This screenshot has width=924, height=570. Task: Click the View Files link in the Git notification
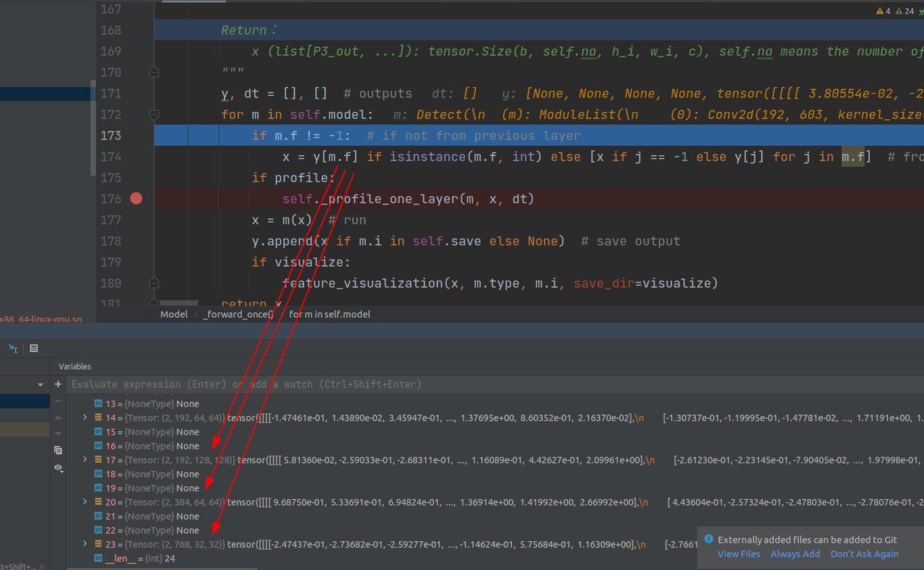738,553
